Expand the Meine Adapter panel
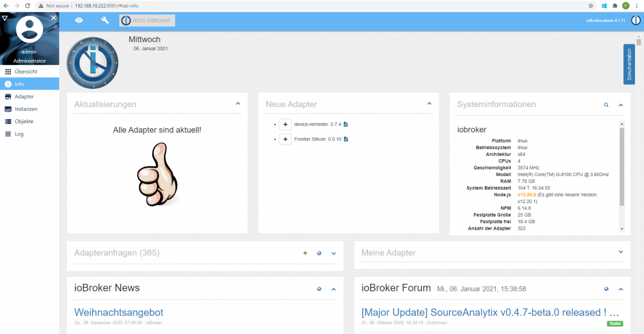 pyautogui.click(x=621, y=251)
